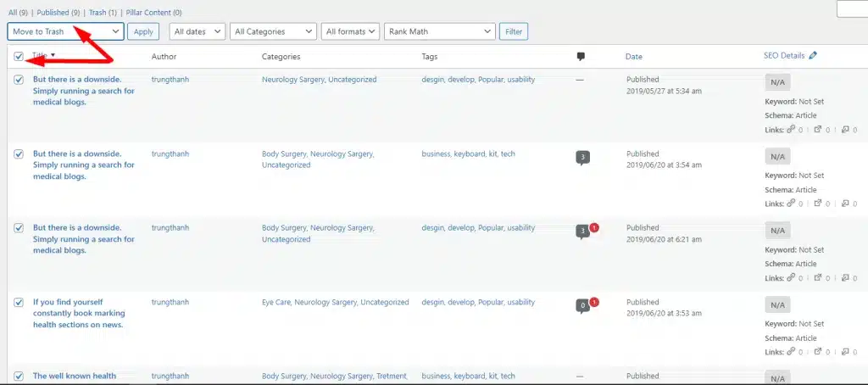Switch to the 'Pillar Content (0)' view

tap(154, 12)
